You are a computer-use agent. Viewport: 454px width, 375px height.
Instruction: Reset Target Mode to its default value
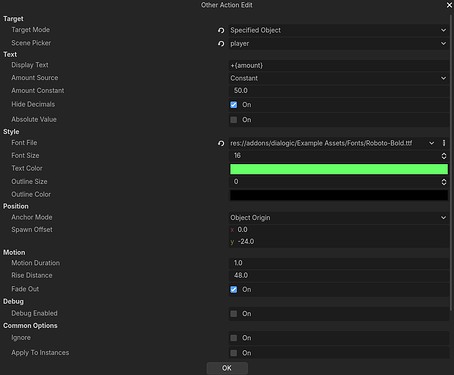(x=221, y=30)
